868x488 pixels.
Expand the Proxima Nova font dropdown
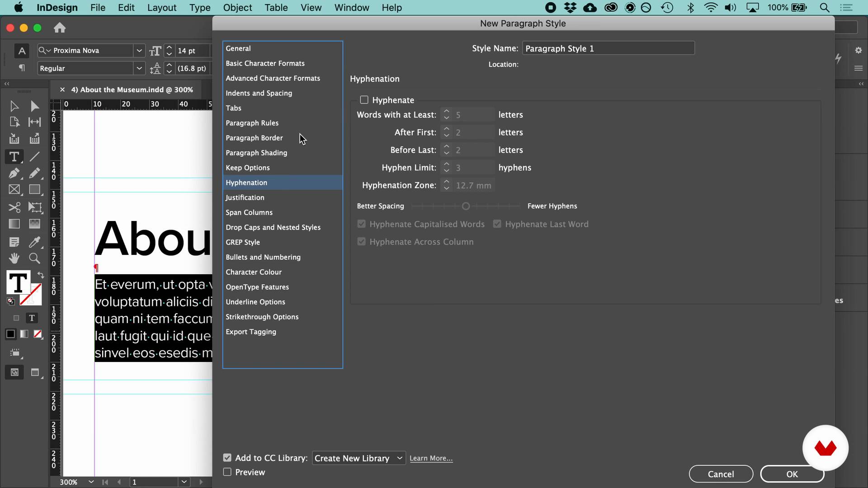tap(139, 51)
